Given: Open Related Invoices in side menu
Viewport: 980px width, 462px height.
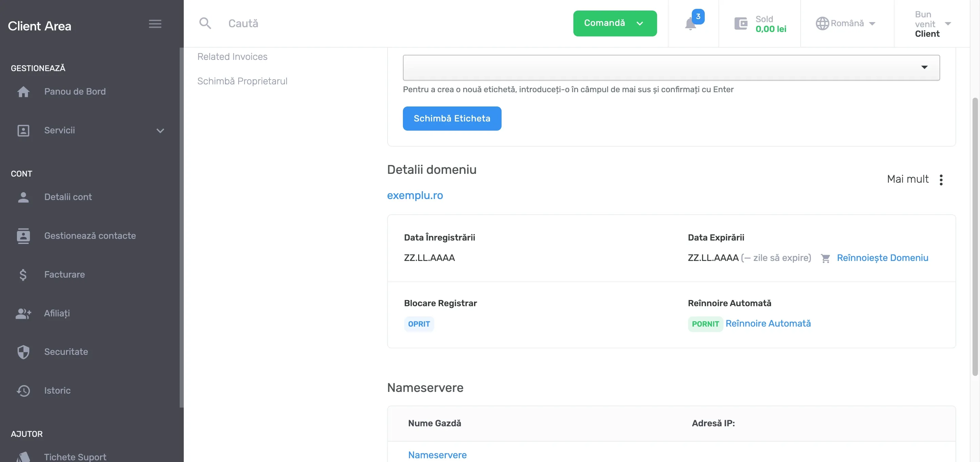Looking at the screenshot, I should tap(232, 56).
